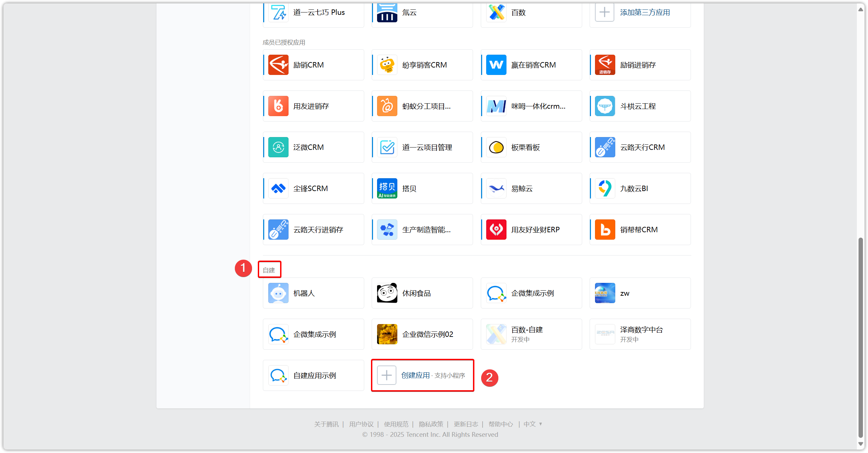The image size is (868, 453).
Task: Click the 纷享销客CRM bee icon
Action: tap(387, 65)
